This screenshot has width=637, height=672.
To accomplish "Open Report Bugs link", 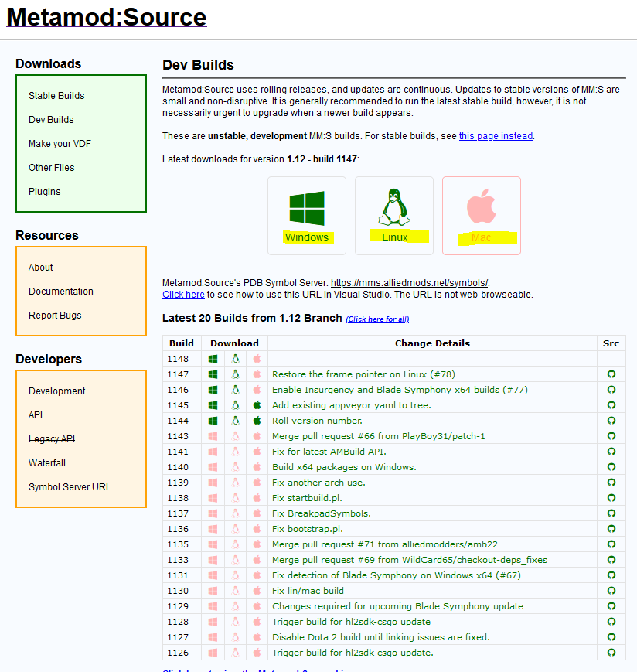I will pyautogui.click(x=55, y=316).
